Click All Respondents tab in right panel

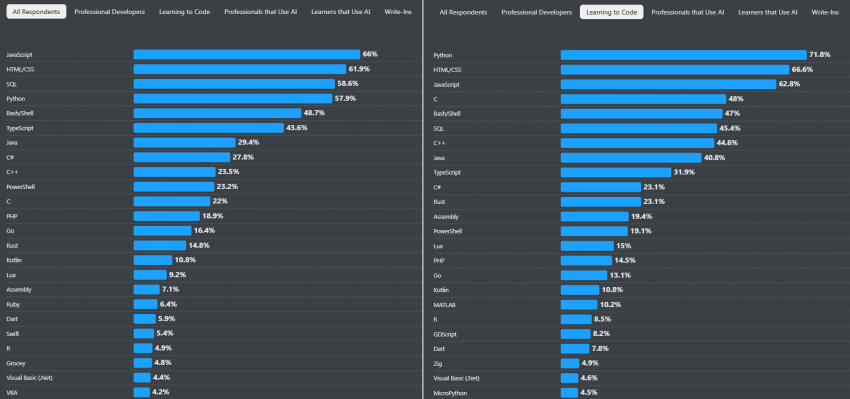tap(463, 12)
